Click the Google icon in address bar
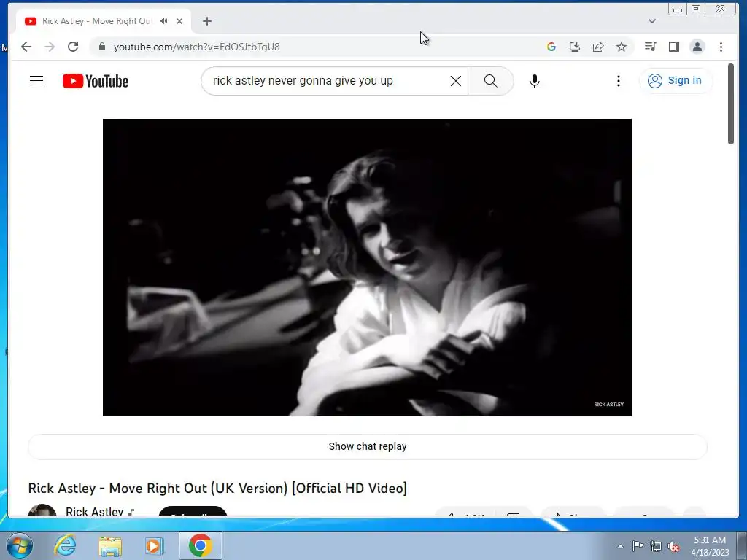The height and width of the screenshot is (560, 747). (x=551, y=47)
